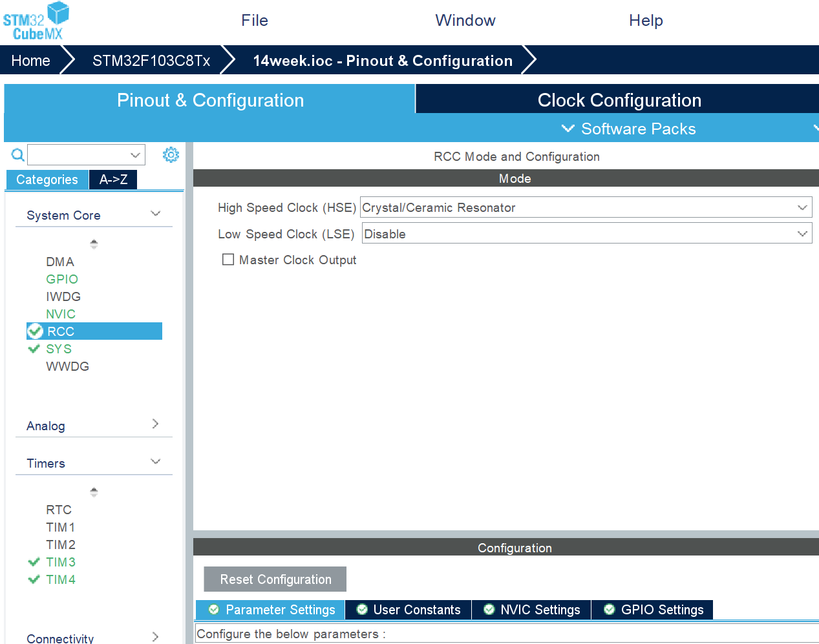Open the NVIC Settings tab
Screen dimensions: 819x644
(x=532, y=610)
